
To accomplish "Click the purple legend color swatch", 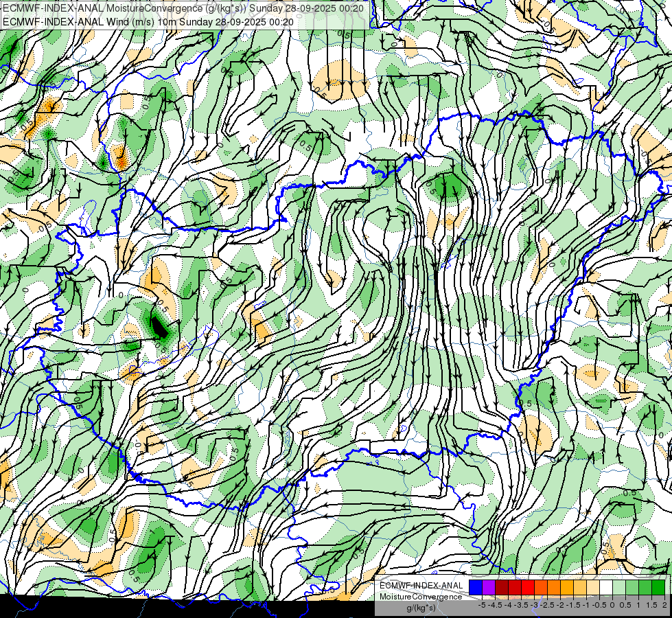I will point(489,587).
